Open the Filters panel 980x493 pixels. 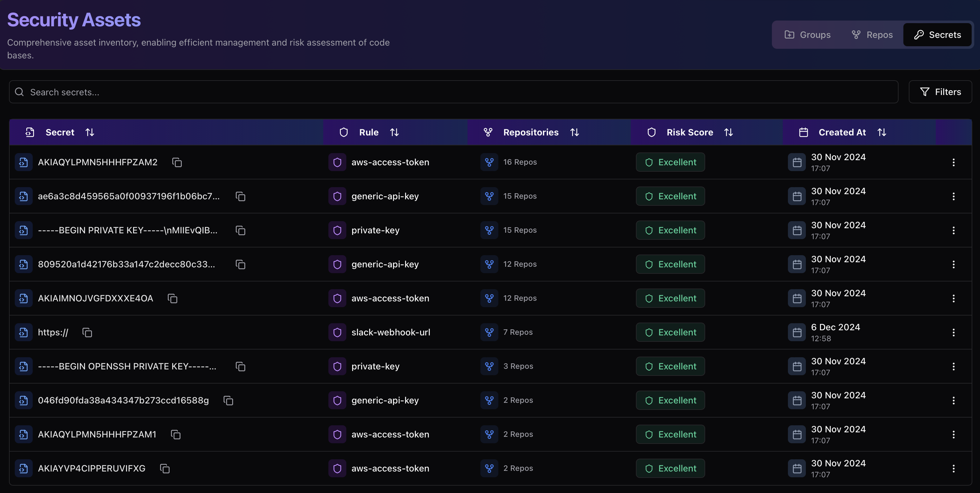tap(940, 92)
